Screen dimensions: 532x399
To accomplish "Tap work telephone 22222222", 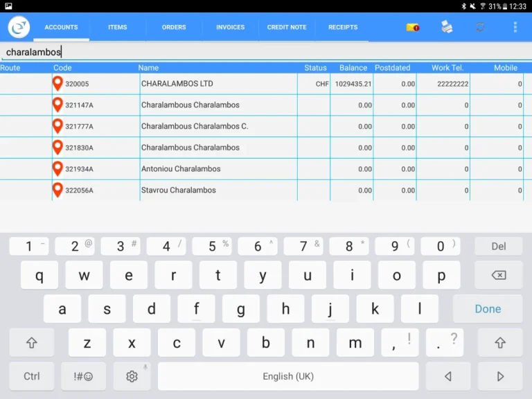I will click(x=452, y=84).
